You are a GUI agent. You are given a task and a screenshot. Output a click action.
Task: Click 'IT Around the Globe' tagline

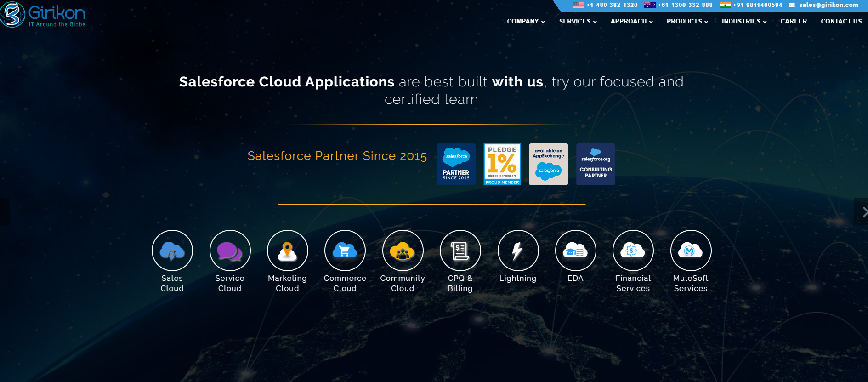(57, 24)
